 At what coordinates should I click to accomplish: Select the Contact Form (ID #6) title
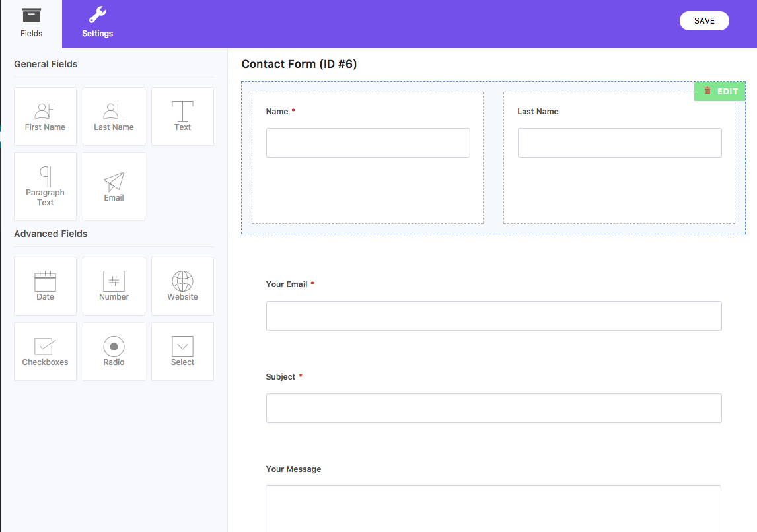click(299, 64)
